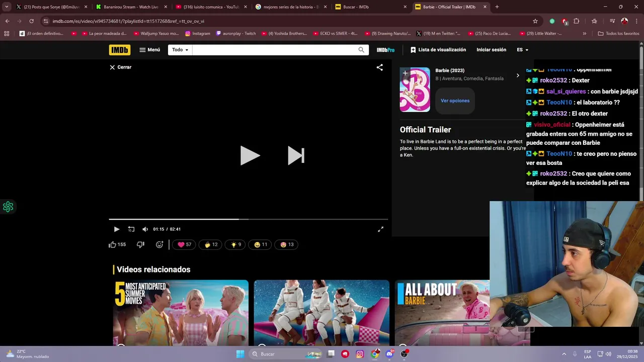Open Discord from the taskbar

click(389, 354)
